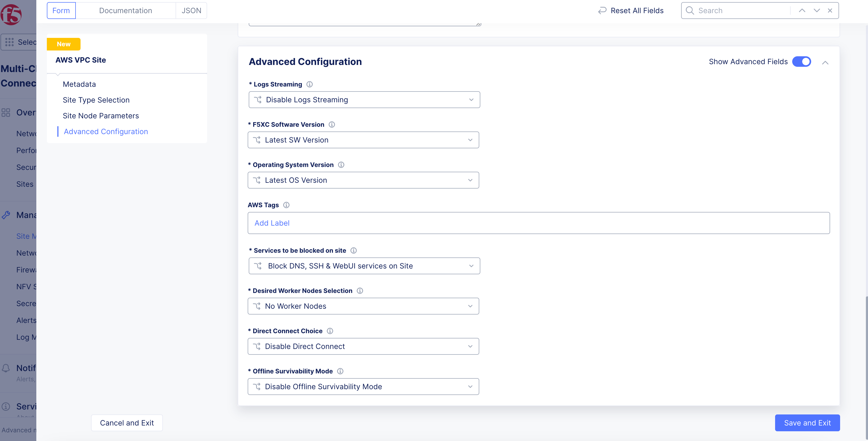Screen dimensions: 868x441
Task: Click the search magnifier icon
Action: tap(690, 11)
